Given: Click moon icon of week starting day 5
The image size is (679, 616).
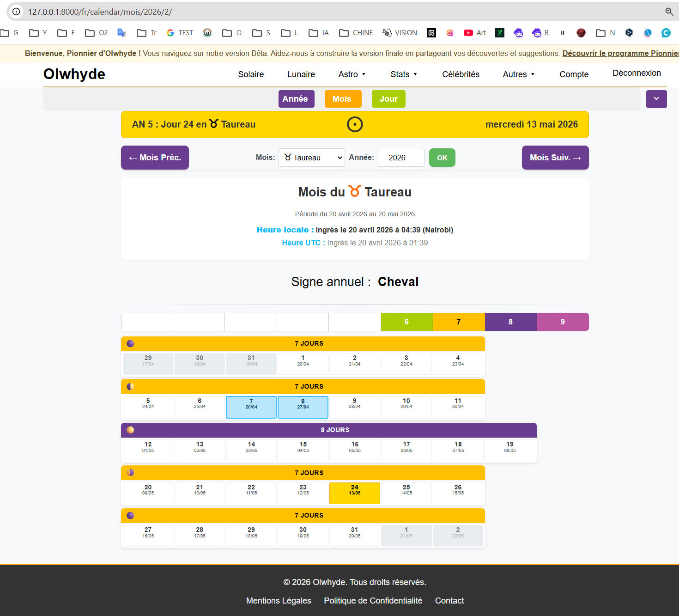Looking at the screenshot, I should 130,386.
